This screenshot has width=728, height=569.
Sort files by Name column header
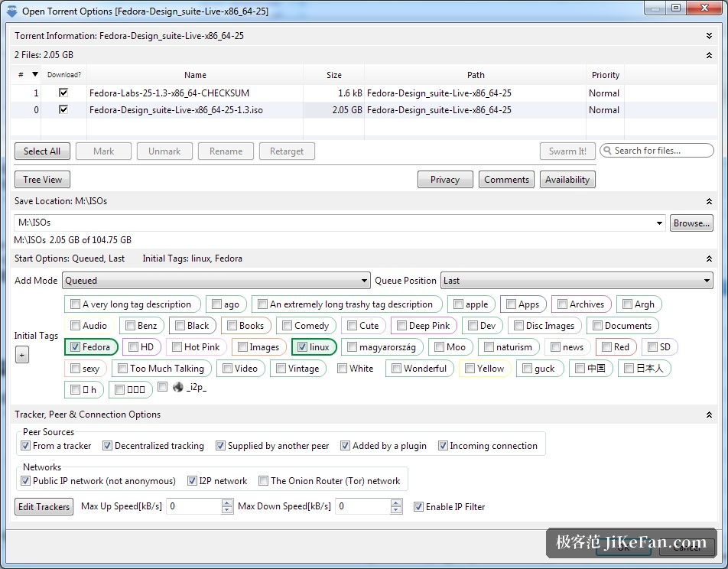195,75
